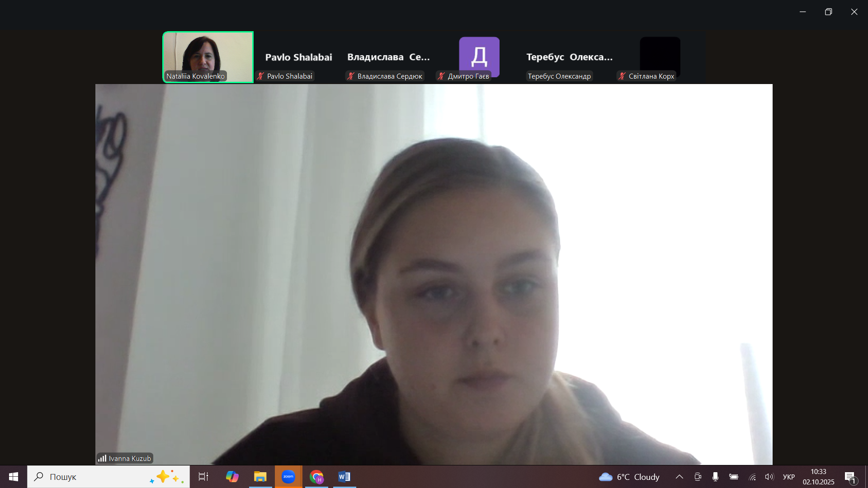Click the Windows Start button

tap(14, 477)
